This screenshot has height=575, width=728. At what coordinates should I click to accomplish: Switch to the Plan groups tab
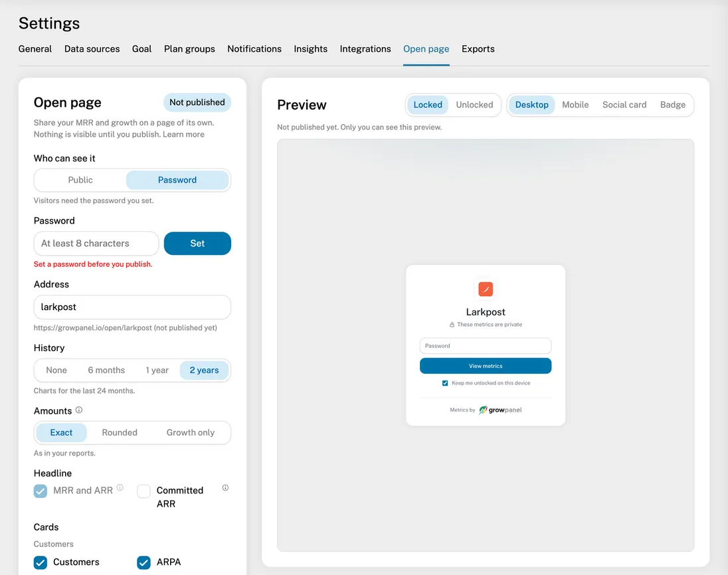coord(189,48)
